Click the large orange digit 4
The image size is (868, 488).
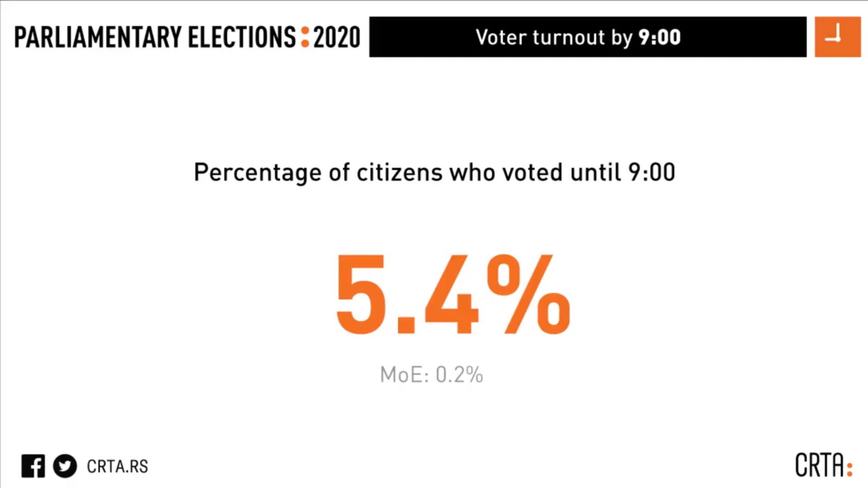click(451, 295)
